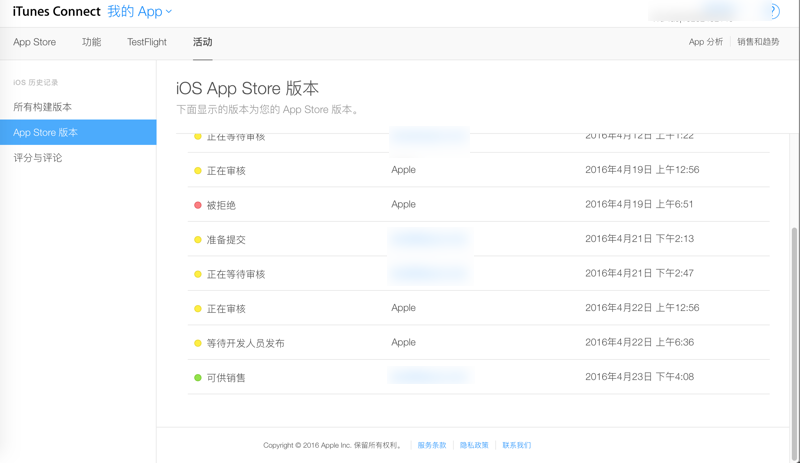Click date 2016年4月19日 上午12:56
Image resolution: width=800 pixels, height=463 pixels.
(x=642, y=169)
